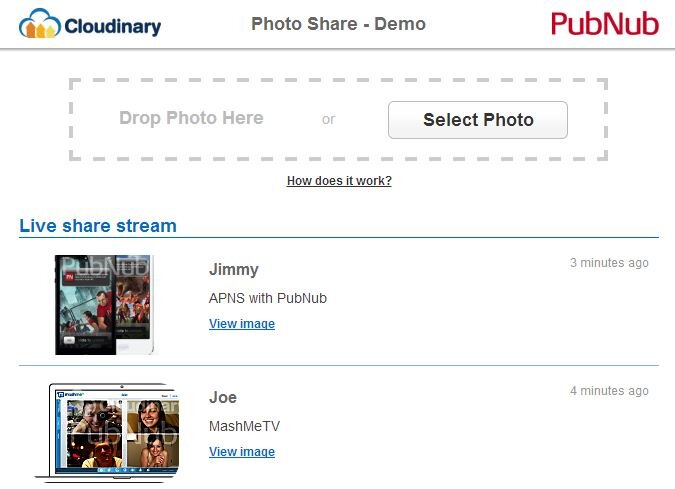The image size is (675, 489).
Task: Click the APNS with PubNub caption
Action: pyautogui.click(x=268, y=298)
